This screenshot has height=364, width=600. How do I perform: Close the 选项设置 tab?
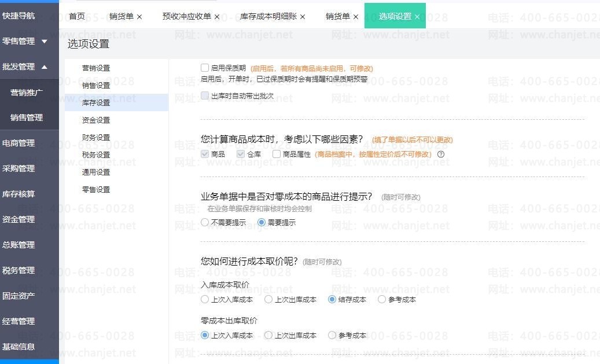click(x=417, y=17)
